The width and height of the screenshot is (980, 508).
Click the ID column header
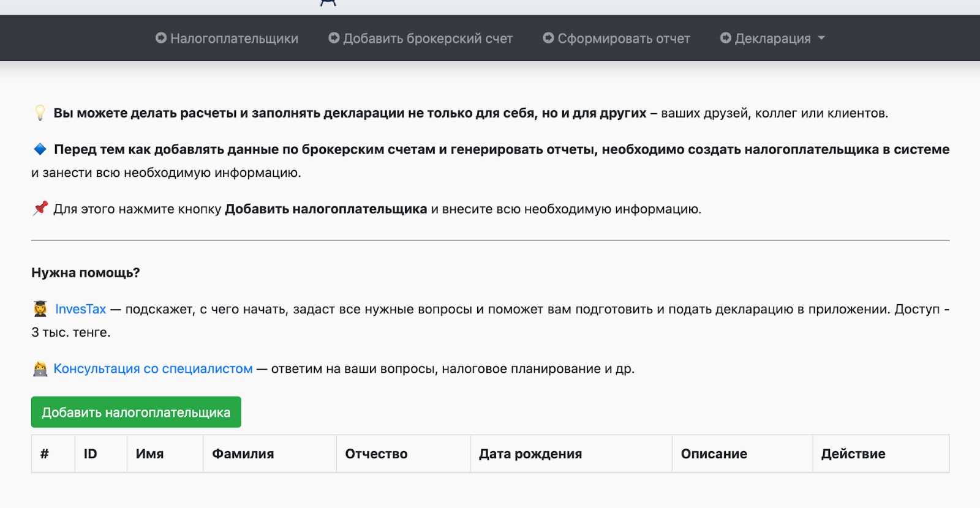(91, 454)
